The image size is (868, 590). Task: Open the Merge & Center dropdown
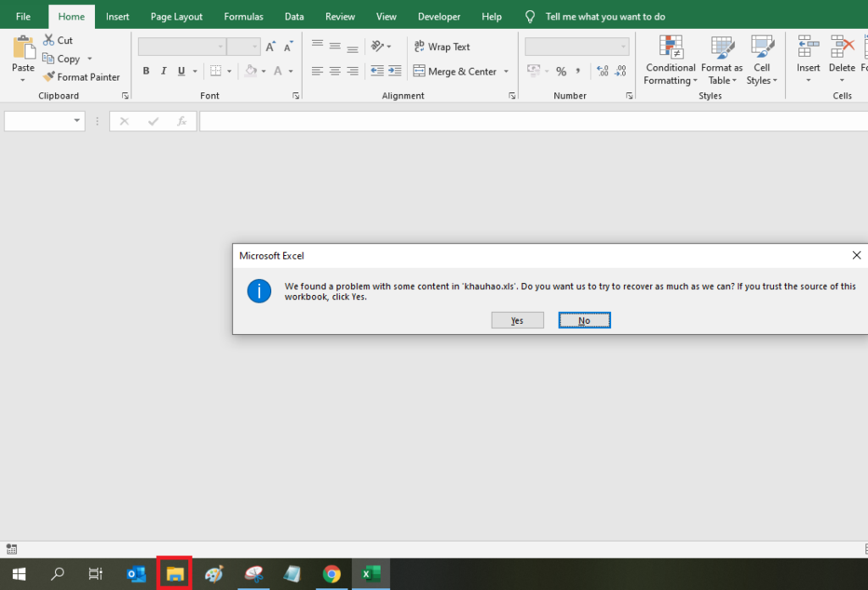tap(505, 71)
